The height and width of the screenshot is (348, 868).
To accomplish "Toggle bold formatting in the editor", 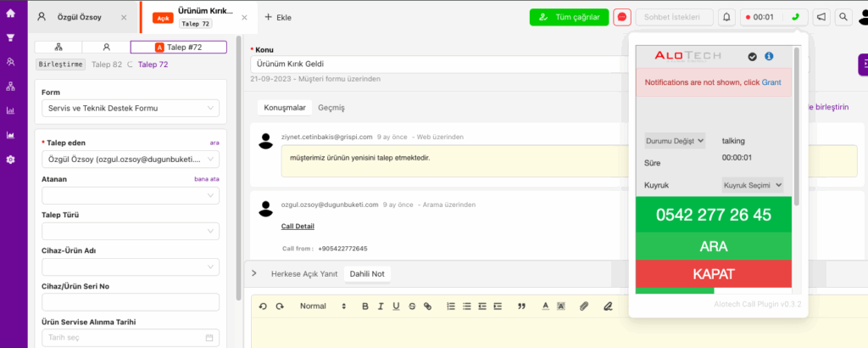I will [x=364, y=306].
